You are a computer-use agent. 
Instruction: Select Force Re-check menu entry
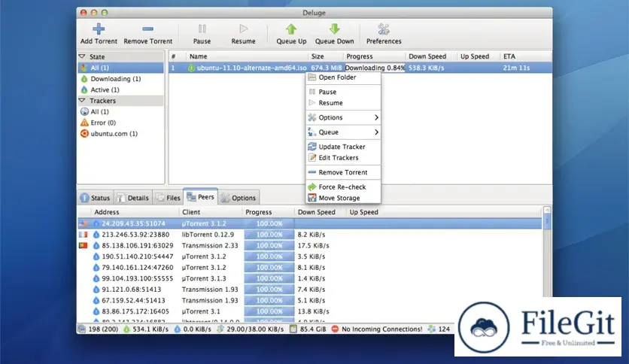(343, 187)
